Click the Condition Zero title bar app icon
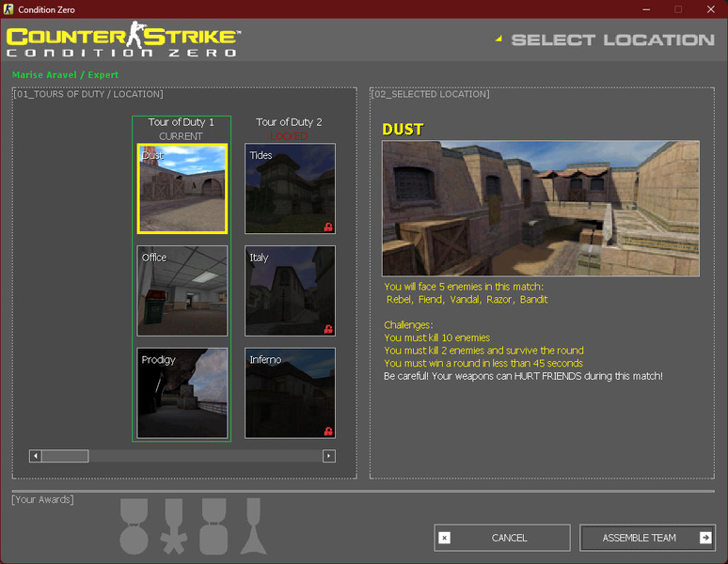The image size is (728, 564). [x=8, y=9]
